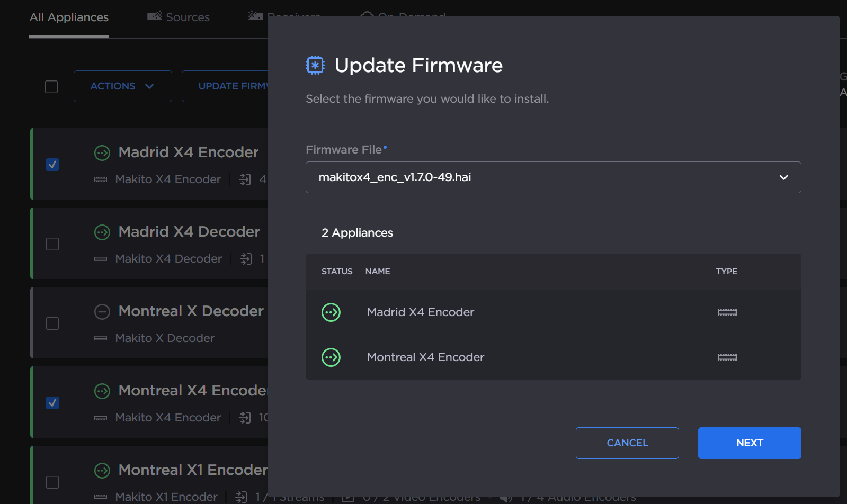
Task: Open the Actions dropdown
Action: tap(122, 86)
